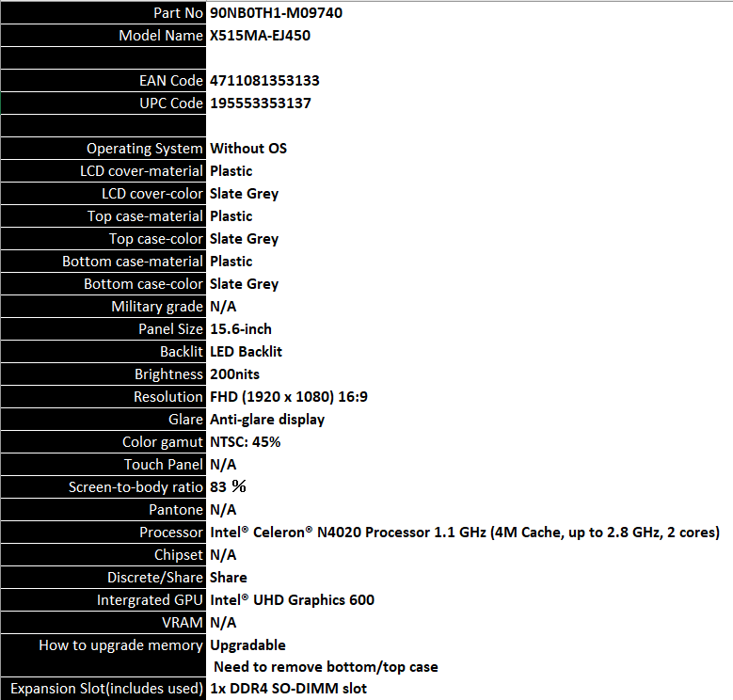
Task: Select the '1x DDR4 SO-DIMM slot' cell
Action: pos(288,689)
